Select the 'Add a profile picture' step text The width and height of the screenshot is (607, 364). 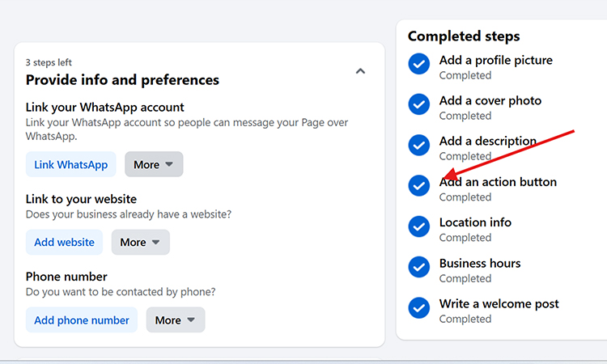tap(496, 61)
